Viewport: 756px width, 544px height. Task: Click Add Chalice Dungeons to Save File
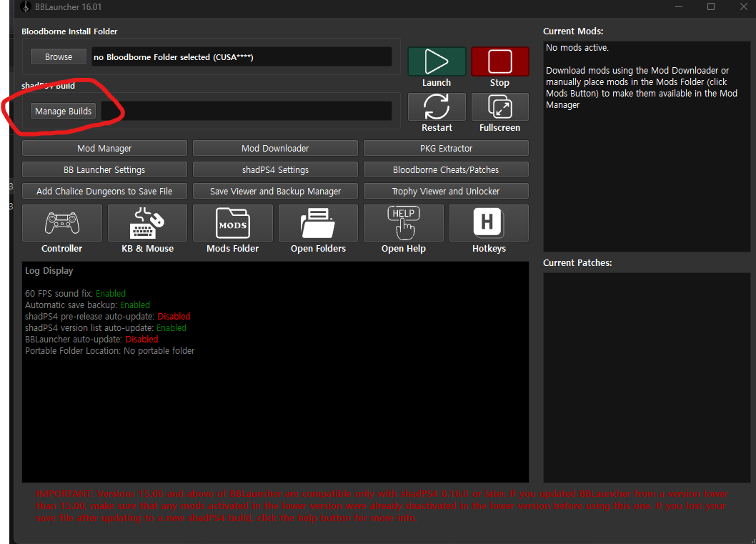104,191
